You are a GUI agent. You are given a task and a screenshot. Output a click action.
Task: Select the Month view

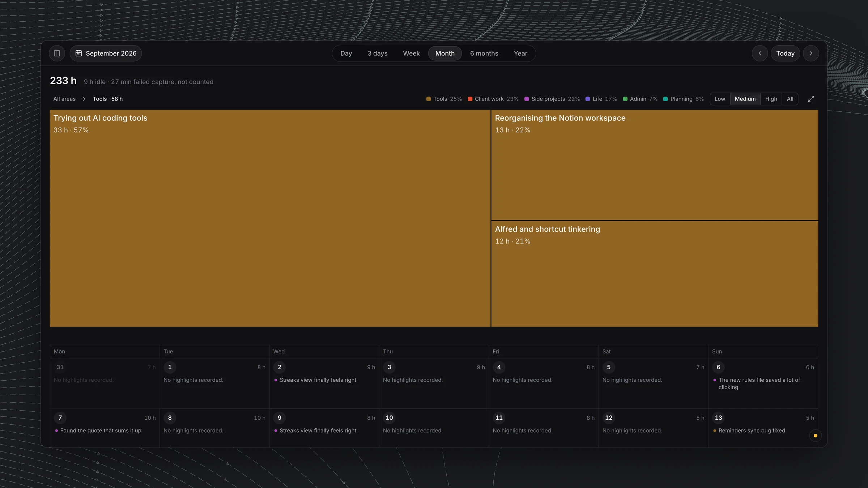[x=445, y=53]
